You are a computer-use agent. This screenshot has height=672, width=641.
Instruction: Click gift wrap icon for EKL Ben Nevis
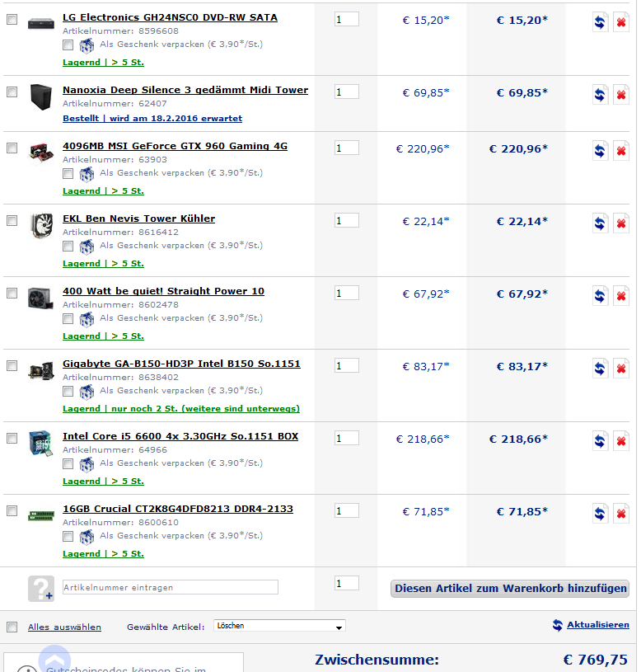click(x=87, y=246)
